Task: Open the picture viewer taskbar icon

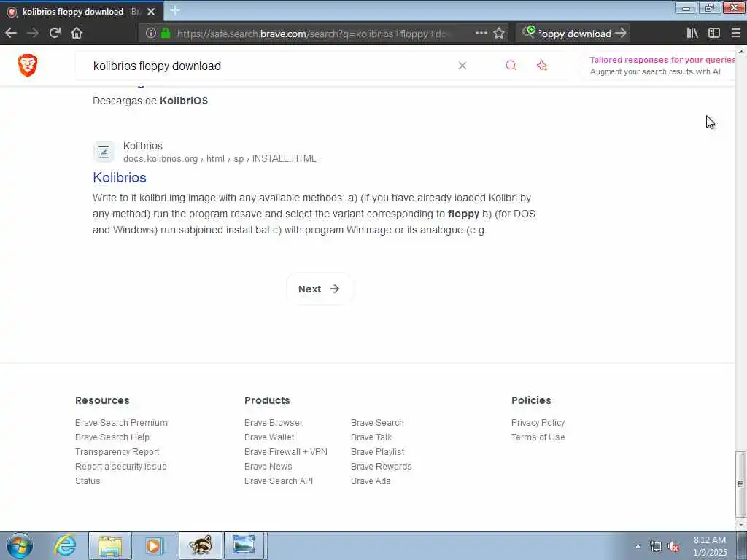Action: click(x=244, y=545)
